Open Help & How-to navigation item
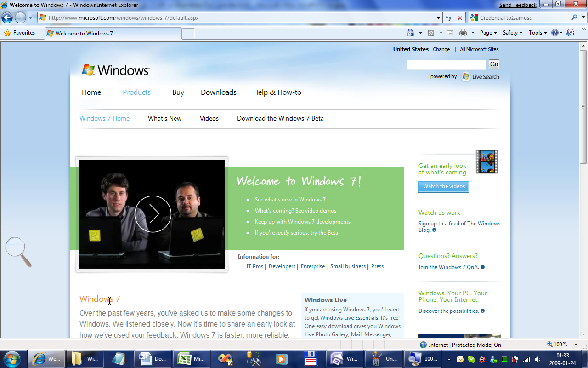The height and width of the screenshot is (368, 588). [x=277, y=92]
